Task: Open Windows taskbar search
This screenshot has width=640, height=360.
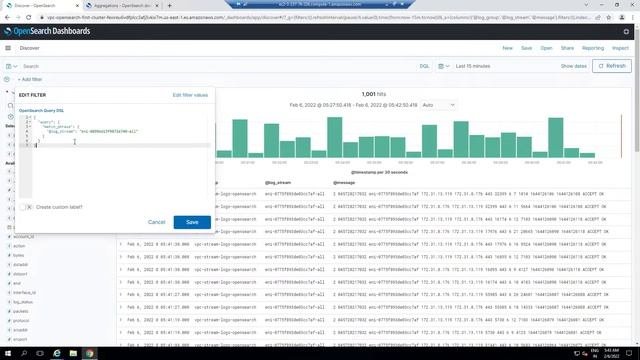Action: [24, 353]
